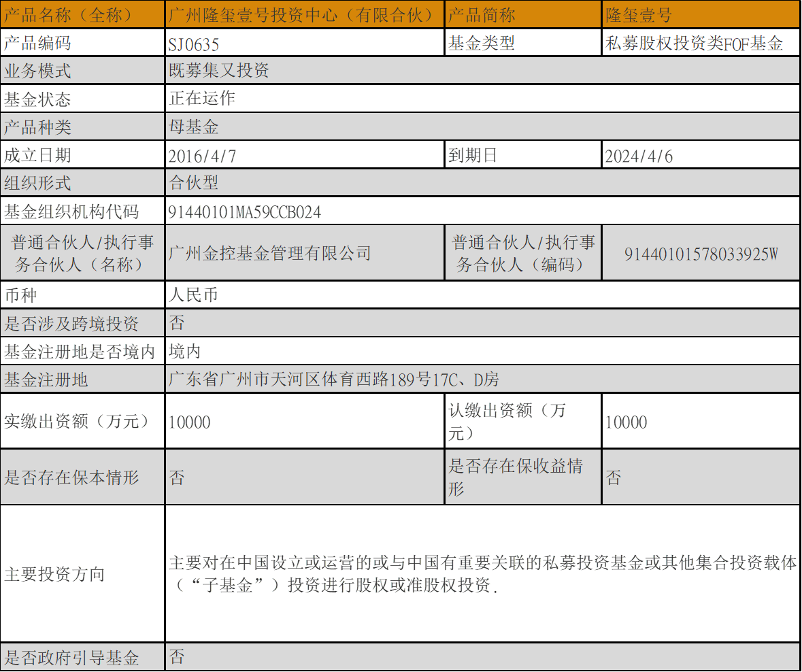Viewport: 802px width, 672px height.
Task: Click 是否涉及跨境投资 label
Action: (71, 323)
